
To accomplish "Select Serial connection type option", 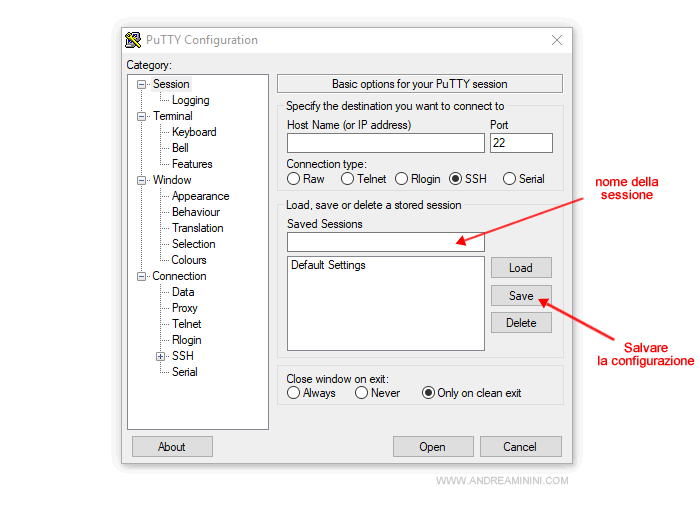I will (510, 179).
